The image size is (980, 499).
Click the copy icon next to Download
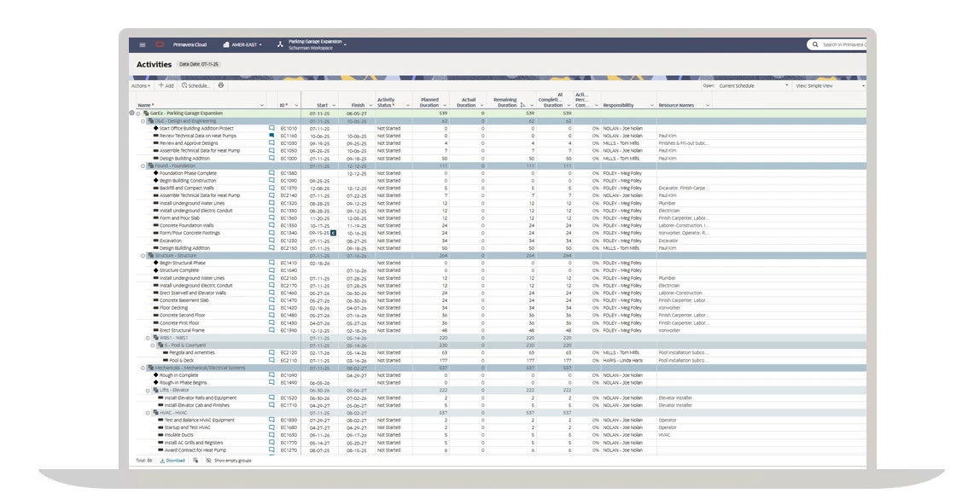click(195, 461)
